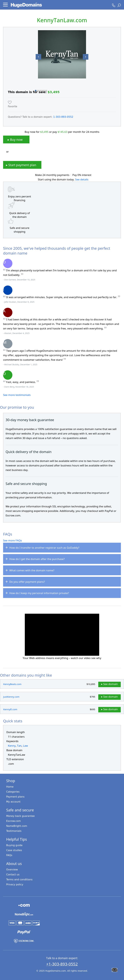The height and width of the screenshot is (980, 124).
Task: Click the search icon in header
Action: (119, 5)
